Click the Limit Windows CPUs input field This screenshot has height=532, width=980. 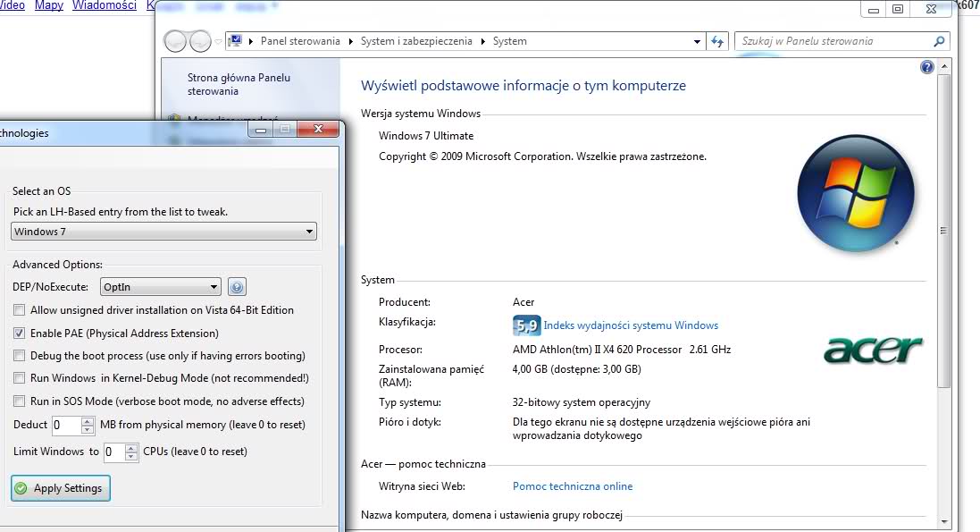[114, 452]
